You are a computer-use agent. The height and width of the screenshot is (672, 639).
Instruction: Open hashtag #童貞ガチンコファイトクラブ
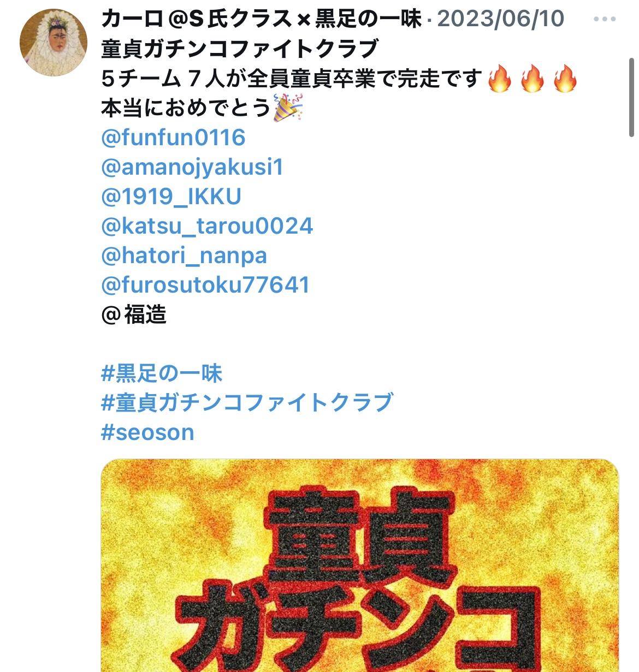247,403
